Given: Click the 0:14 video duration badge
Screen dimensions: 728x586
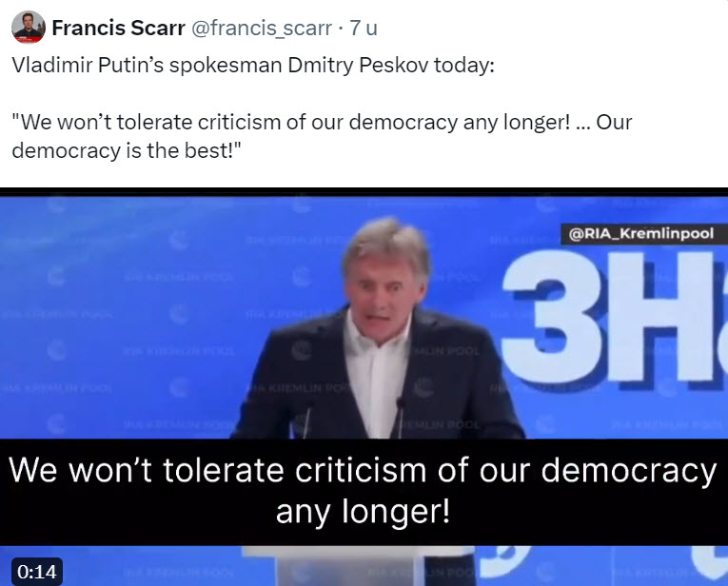Looking at the screenshot, I should (37, 572).
